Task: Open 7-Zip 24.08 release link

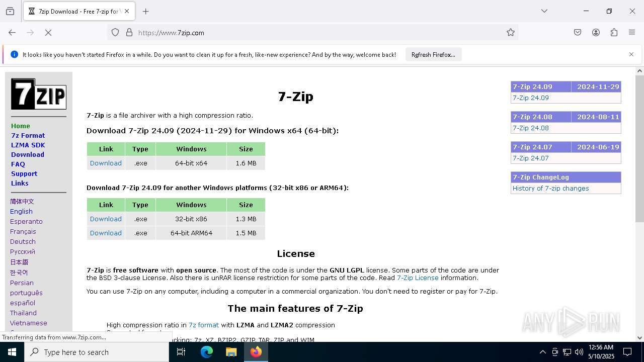Action: pos(531,128)
